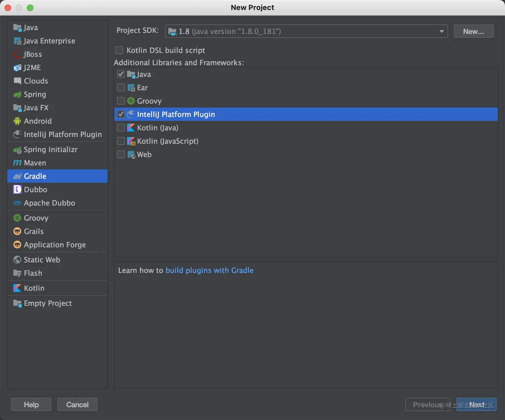Click the Static Web globe icon
This screenshot has width=505, height=420.
(17, 259)
